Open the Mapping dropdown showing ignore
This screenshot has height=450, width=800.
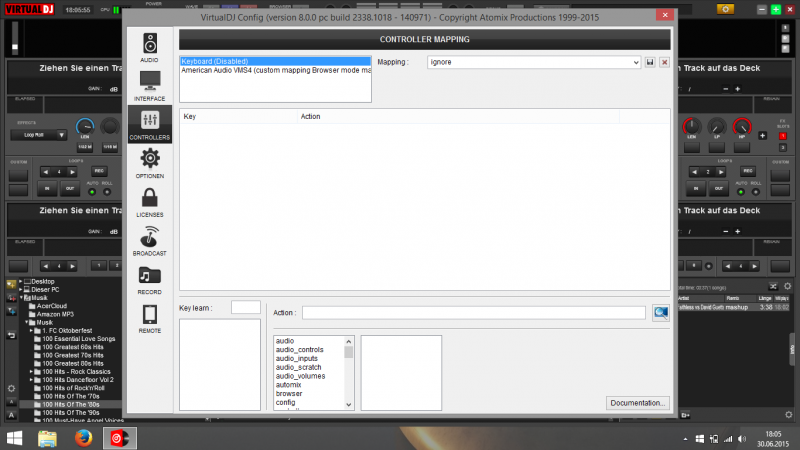(x=534, y=62)
